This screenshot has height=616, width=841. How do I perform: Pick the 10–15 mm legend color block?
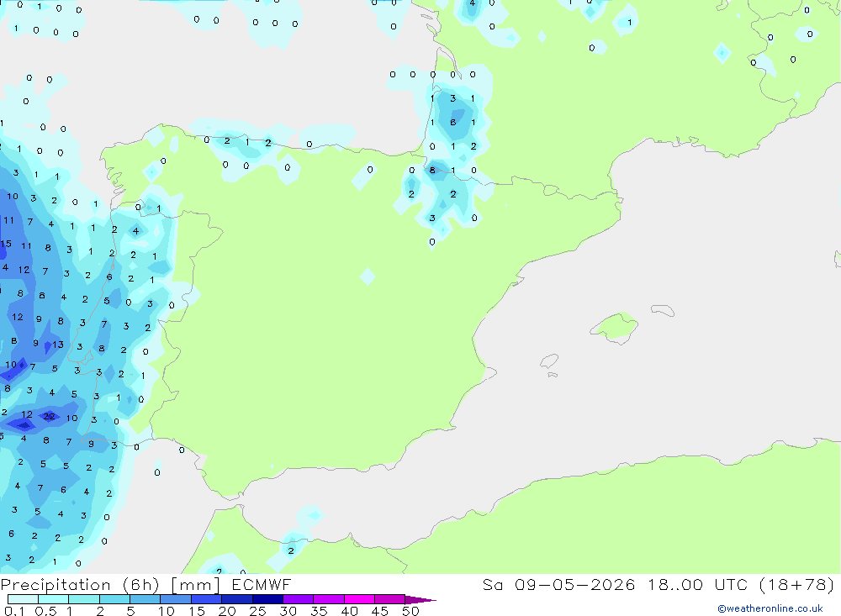click(176, 599)
